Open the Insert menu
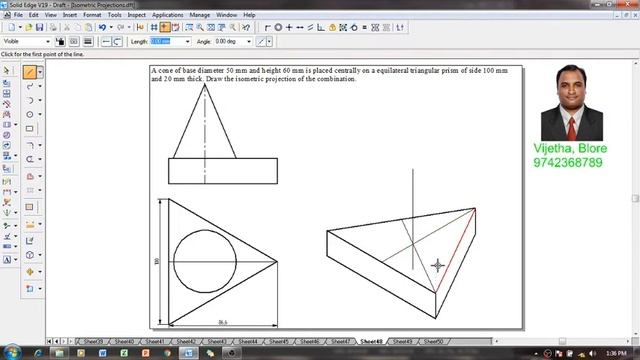This screenshot has height=360, width=640. tap(69, 15)
